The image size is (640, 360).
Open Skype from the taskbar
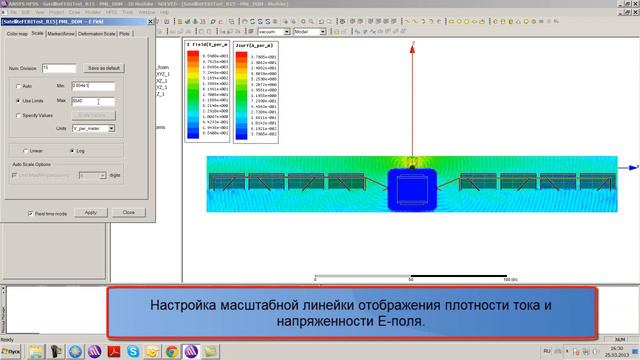tap(133, 351)
